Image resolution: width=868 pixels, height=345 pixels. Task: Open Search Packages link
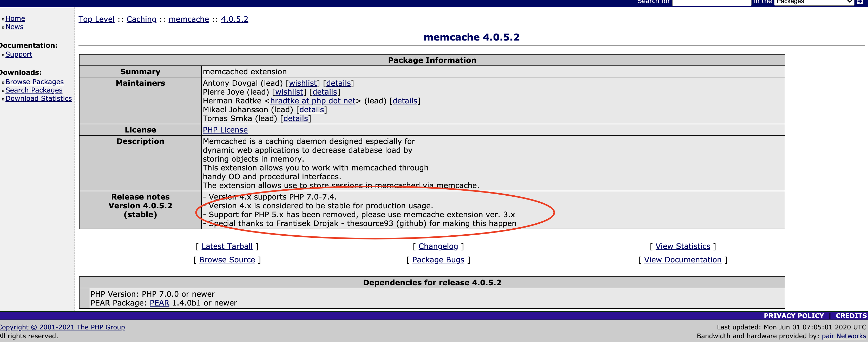(34, 90)
